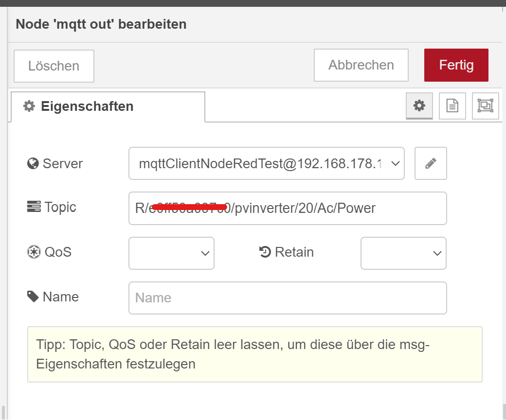Open the node description document icon
The height and width of the screenshot is (420, 506).
point(452,105)
